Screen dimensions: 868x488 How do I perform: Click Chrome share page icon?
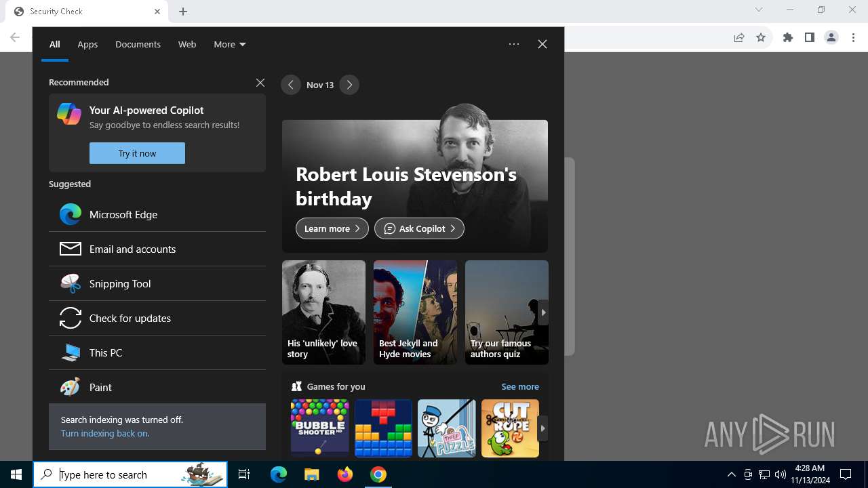pos(739,38)
